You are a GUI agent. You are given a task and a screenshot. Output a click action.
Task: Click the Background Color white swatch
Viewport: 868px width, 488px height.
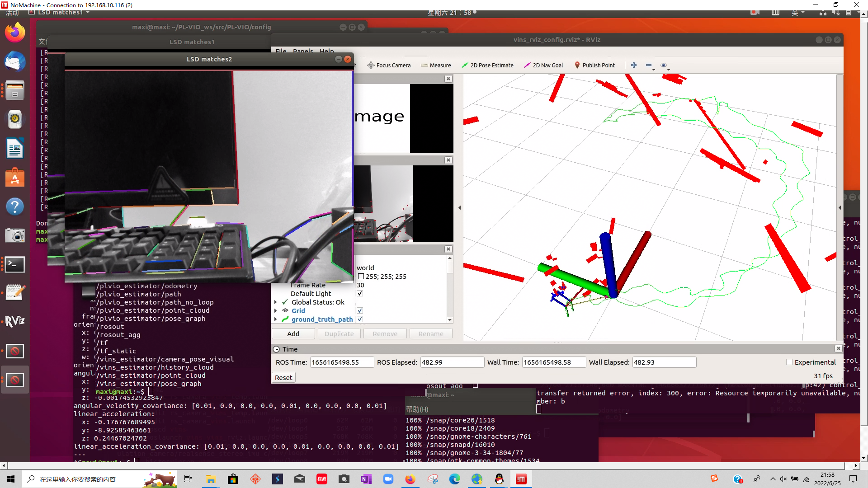tap(361, 276)
